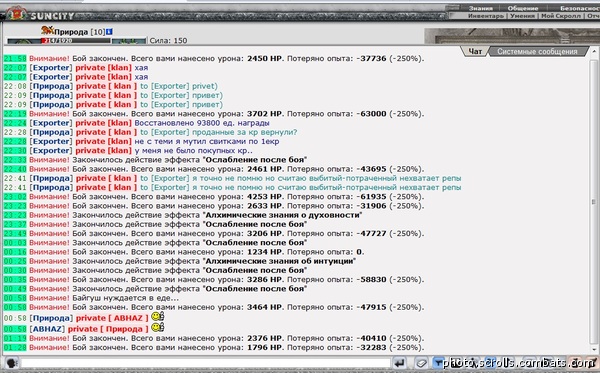600x373 pixels.
Task: Clear chat using the eraser icon
Action: click(421, 363)
